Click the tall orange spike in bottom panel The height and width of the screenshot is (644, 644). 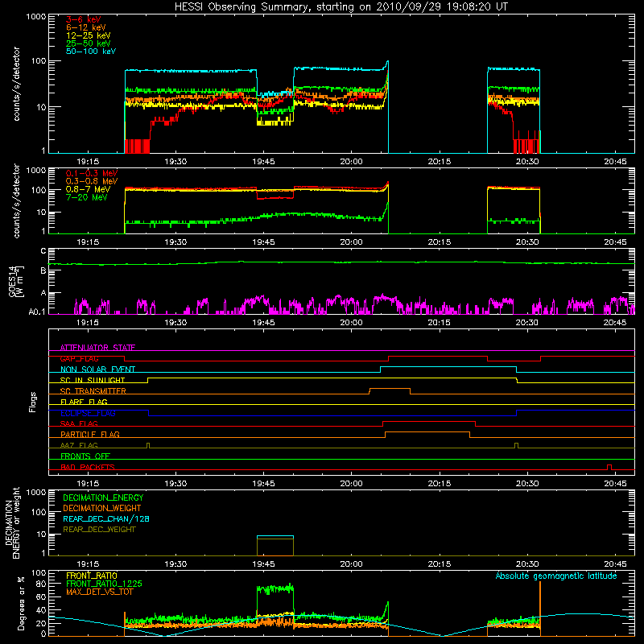[540, 609]
